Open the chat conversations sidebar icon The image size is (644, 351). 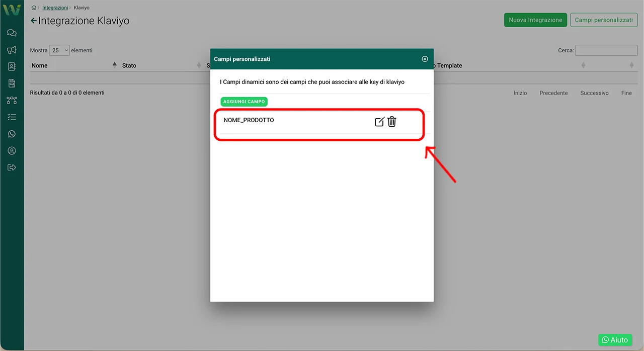pos(12,33)
